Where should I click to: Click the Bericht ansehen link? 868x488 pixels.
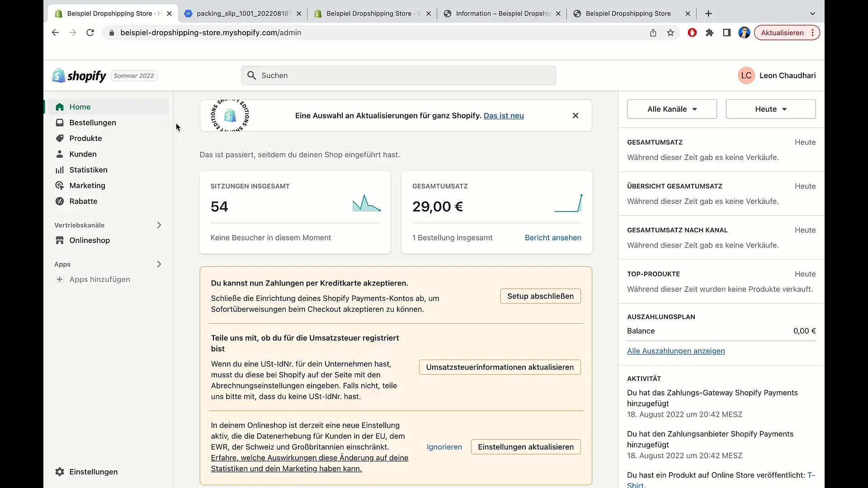(x=553, y=237)
